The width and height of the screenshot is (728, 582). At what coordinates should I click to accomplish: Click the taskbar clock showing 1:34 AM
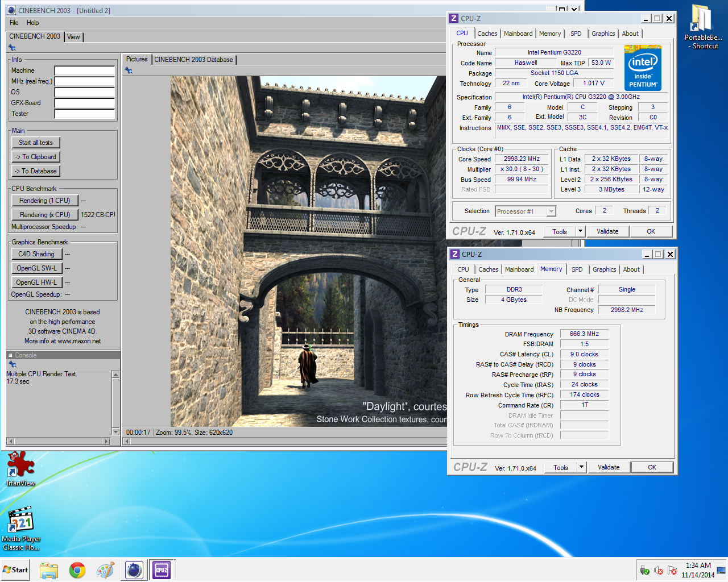pos(698,570)
